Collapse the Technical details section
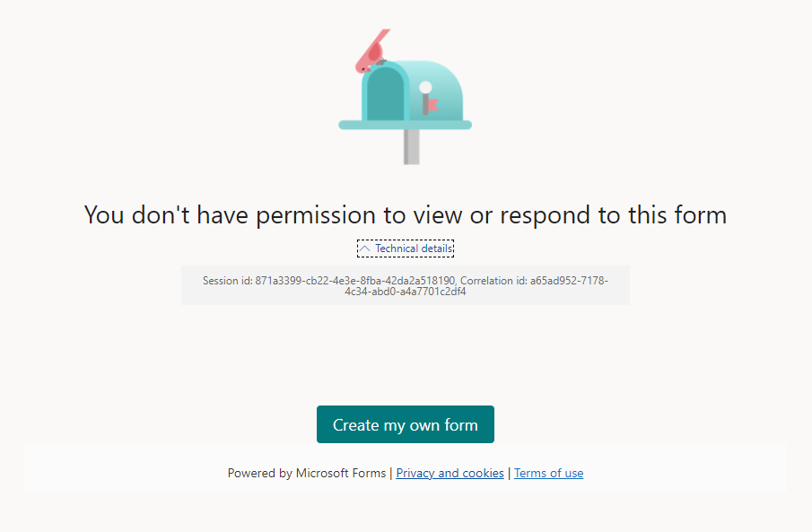812x532 pixels. 406,249
